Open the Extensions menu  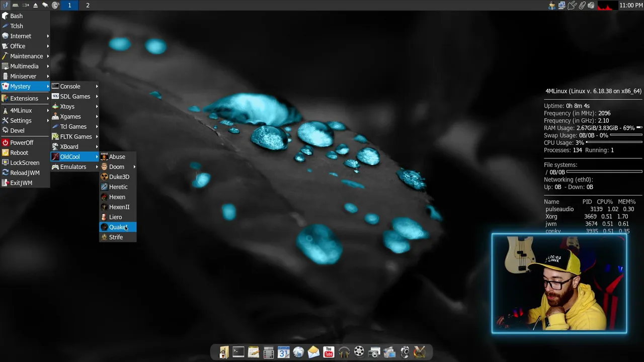25,99
